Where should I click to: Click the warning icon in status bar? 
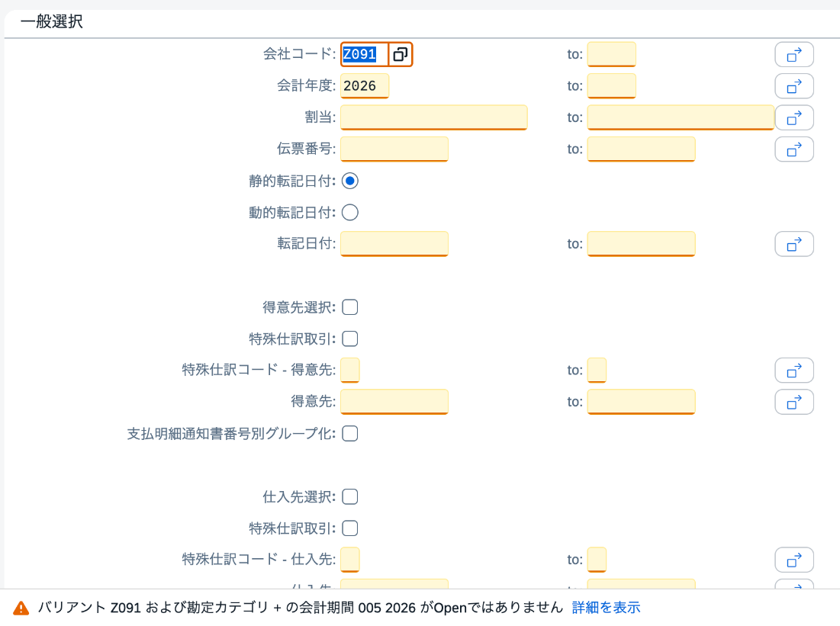coord(21,608)
